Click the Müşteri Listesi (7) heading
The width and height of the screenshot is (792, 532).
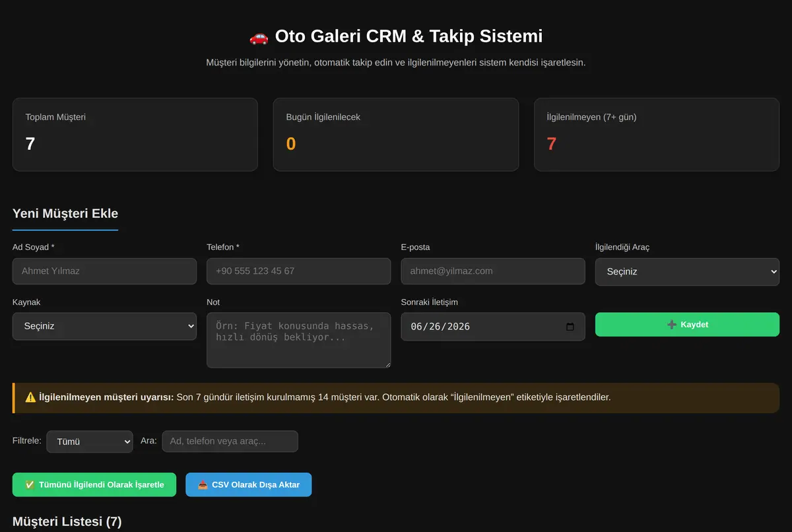pyautogui.click(x=67, y=521)
